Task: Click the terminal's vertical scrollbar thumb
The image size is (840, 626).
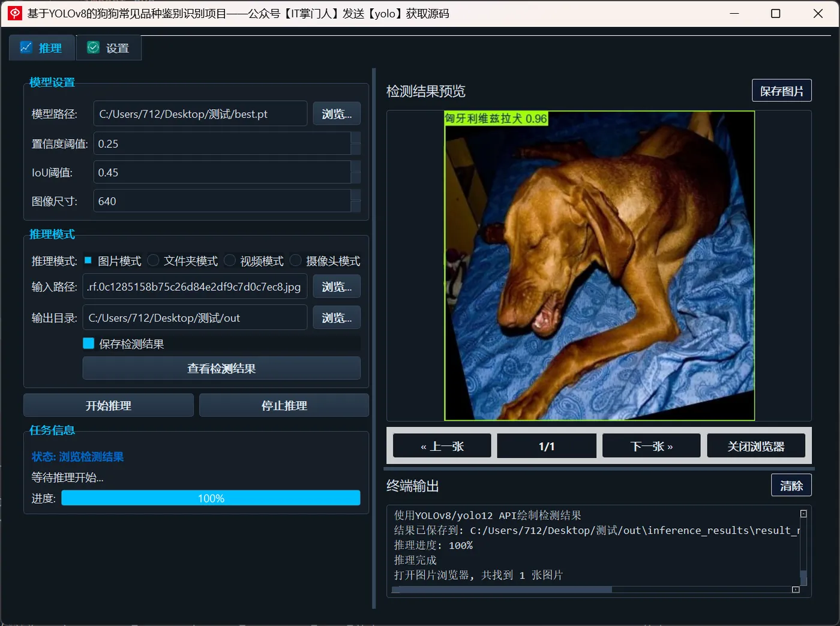Action: point(803,578)
